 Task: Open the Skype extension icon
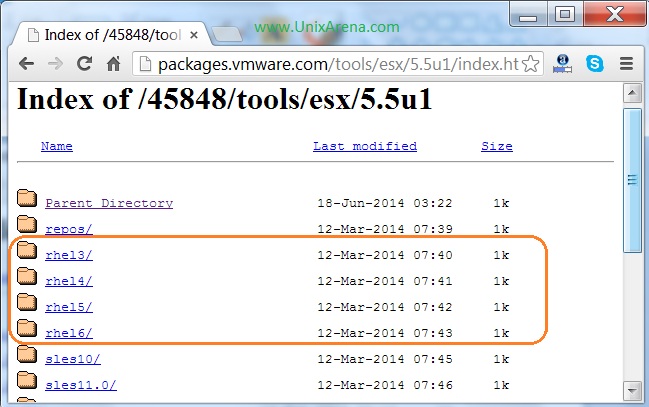(594, 63)
